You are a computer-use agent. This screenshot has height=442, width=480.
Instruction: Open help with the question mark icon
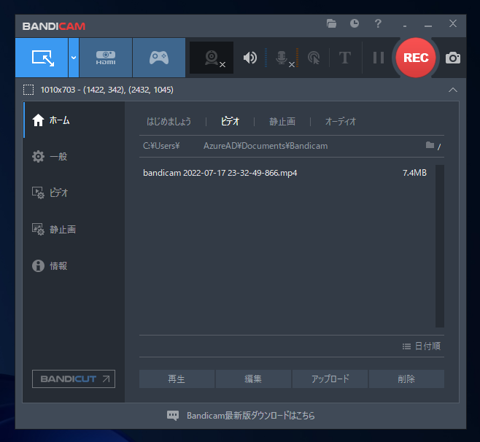click(378, 24)
